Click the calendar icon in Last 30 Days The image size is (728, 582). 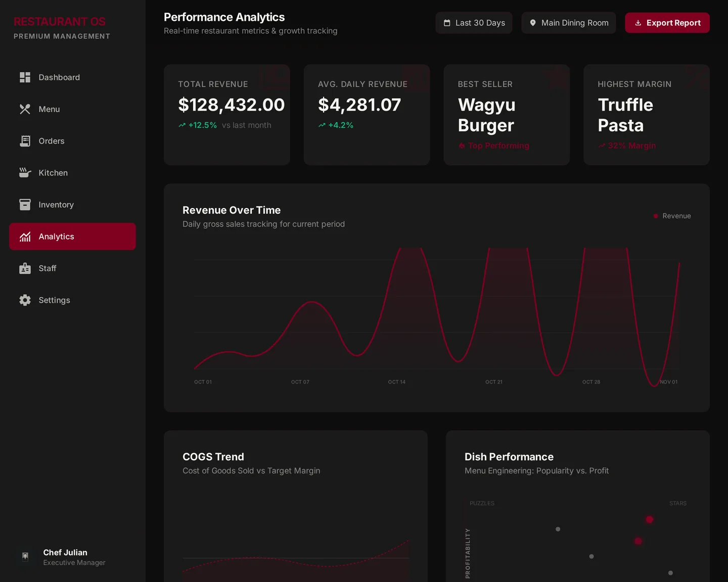click(x=447, y=23)
